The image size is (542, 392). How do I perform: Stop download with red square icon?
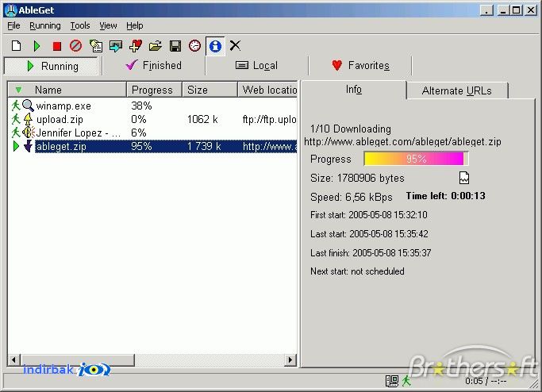[56, 46]
